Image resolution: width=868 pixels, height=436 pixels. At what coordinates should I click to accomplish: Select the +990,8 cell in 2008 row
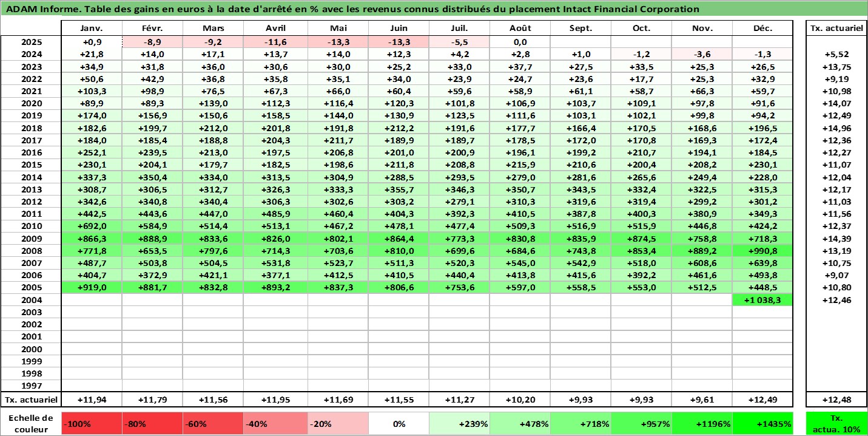(x=762, y=251)
